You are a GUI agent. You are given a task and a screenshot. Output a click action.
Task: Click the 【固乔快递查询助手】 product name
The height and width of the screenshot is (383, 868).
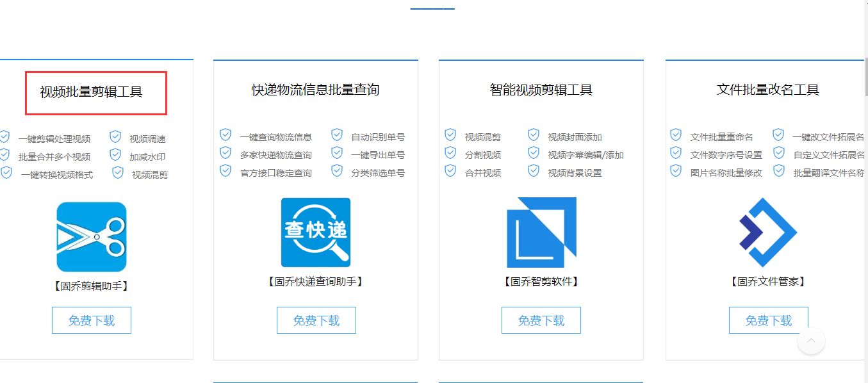pyautogui.click(x=316, y=281)
